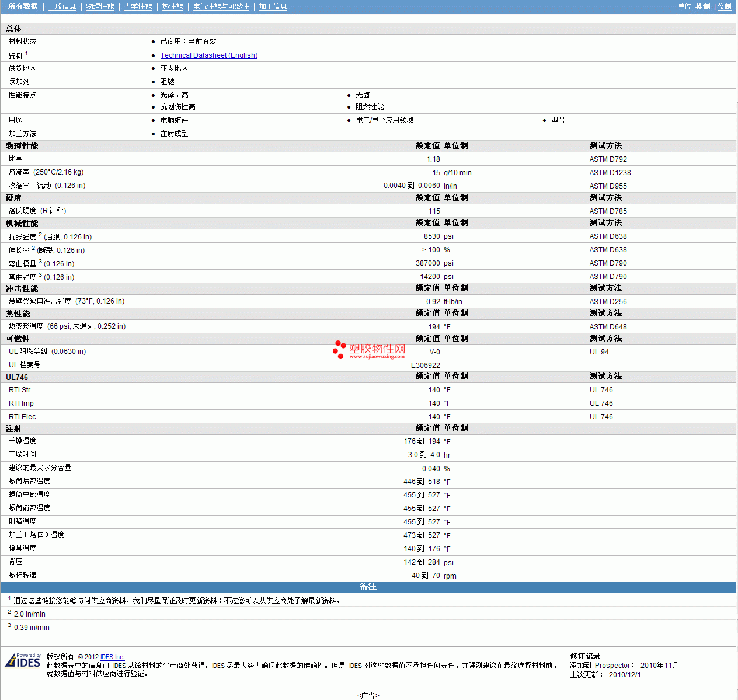Click the 抗划伤性高 feature
Image resolution: width=738 pixels, height=700 pixels.
177,107
